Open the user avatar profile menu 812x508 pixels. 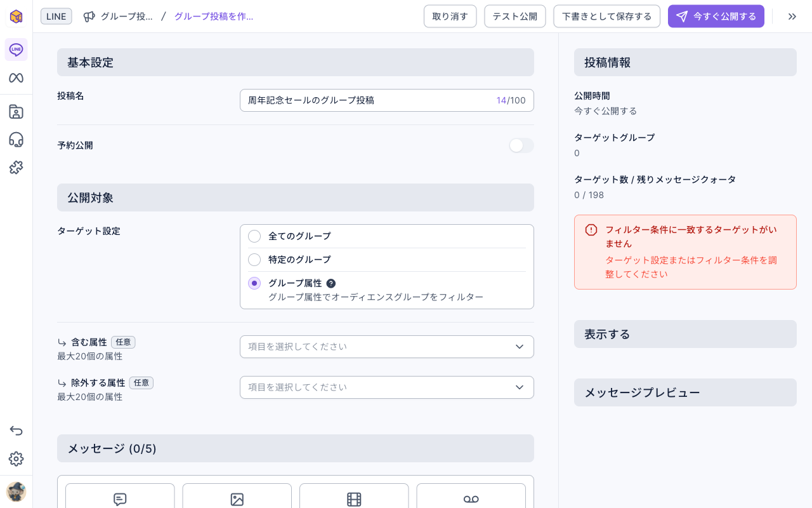pos(16,491)
